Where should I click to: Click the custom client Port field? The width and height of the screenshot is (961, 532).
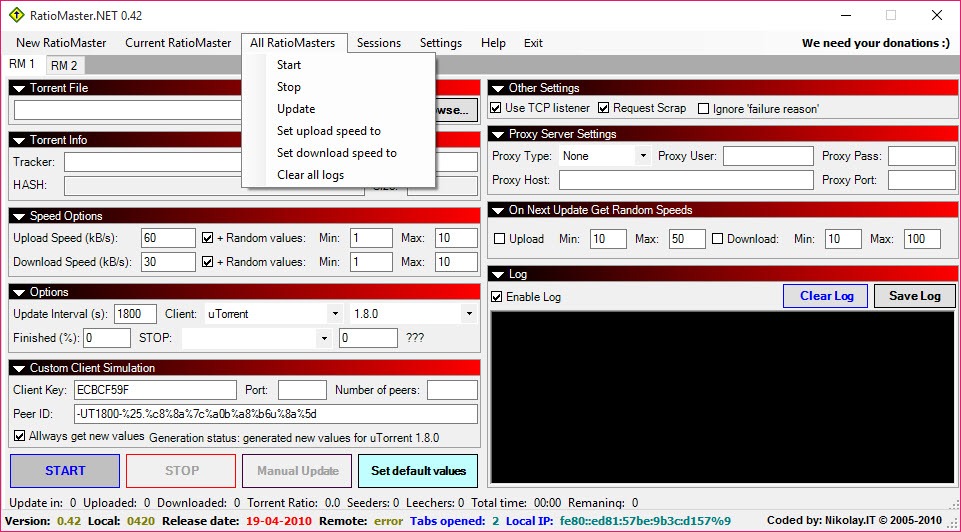pyautogui.click(x=302, y=390)
